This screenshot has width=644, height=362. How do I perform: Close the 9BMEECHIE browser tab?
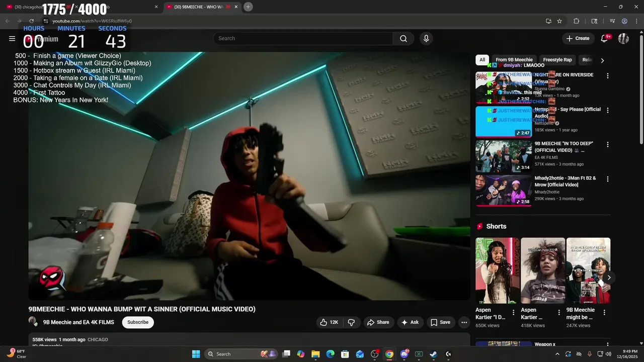point(236,7)
